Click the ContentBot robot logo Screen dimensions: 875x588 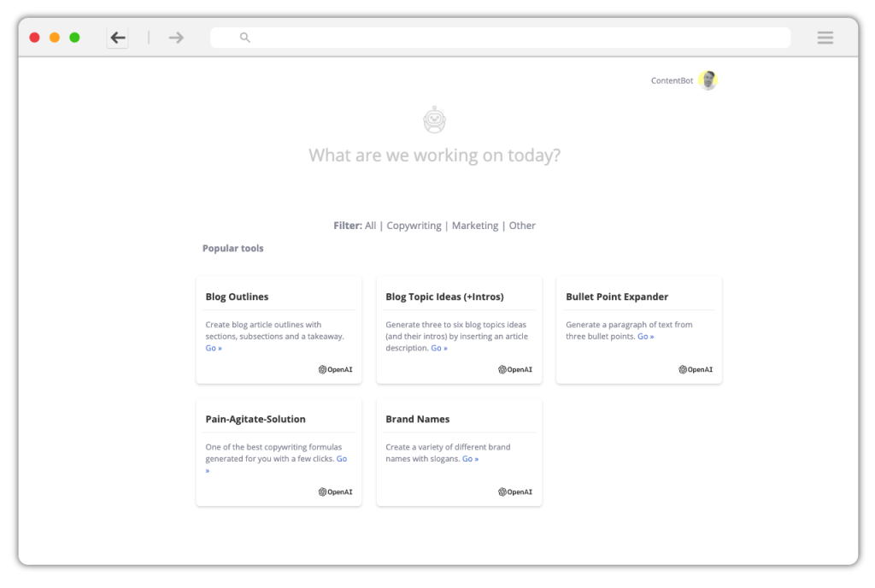pos(434,120)
